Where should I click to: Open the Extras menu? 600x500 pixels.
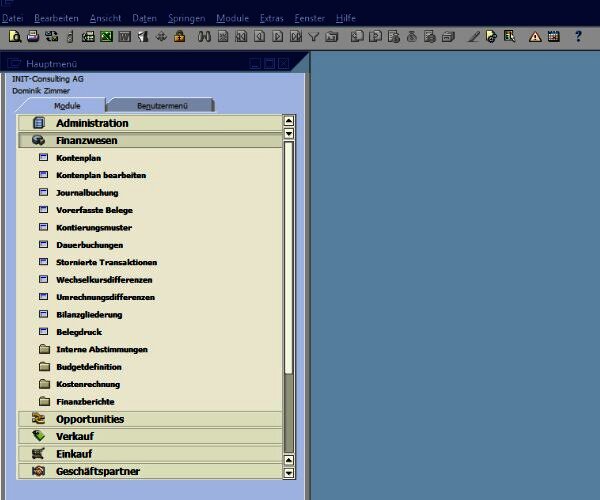271,19
